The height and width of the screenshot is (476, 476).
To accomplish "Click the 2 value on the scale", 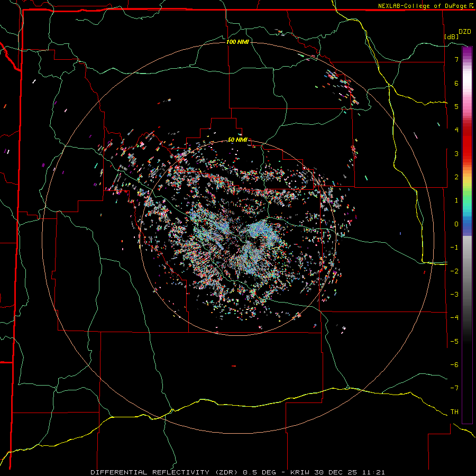I will pos(456,177).
